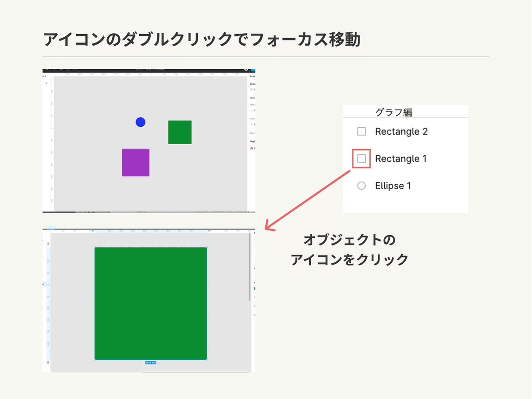This screenshot has height=399, width=532.
Task: Select the purple square on the canvas
Action: click(x=136, y=162)
